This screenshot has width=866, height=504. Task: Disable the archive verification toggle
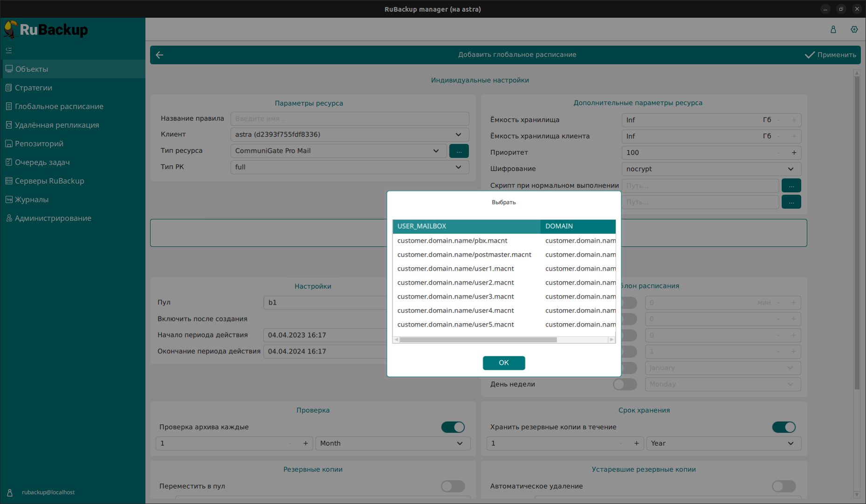(453, 427)
